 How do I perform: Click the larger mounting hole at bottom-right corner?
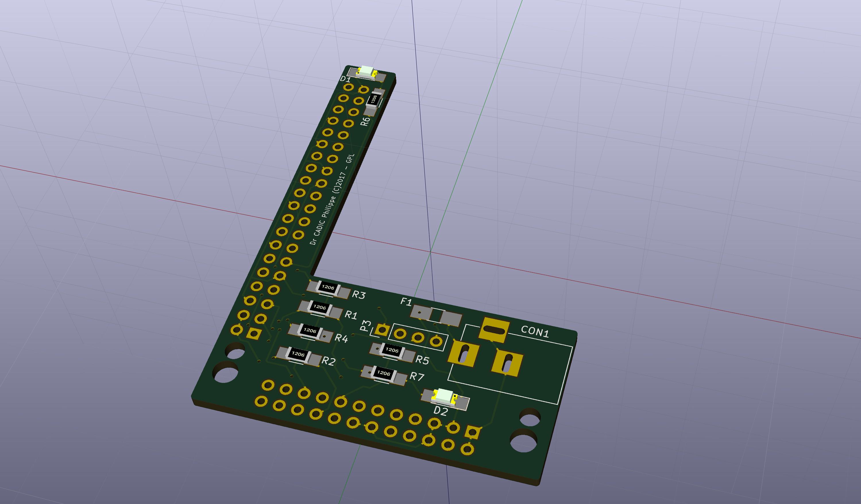point(524,441)
